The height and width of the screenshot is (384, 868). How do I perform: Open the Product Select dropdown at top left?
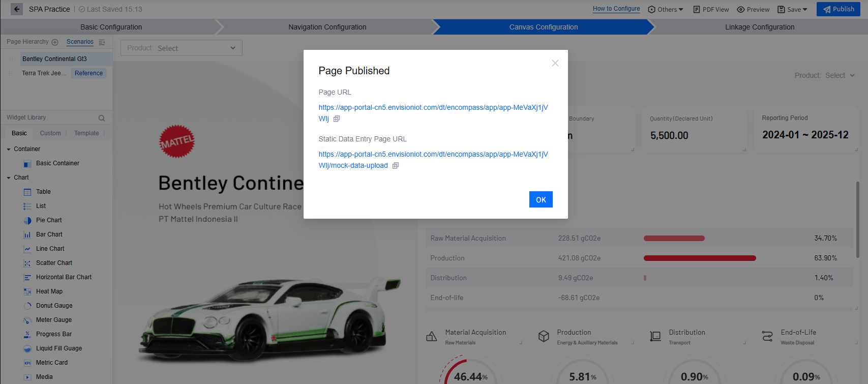(181, 48)
